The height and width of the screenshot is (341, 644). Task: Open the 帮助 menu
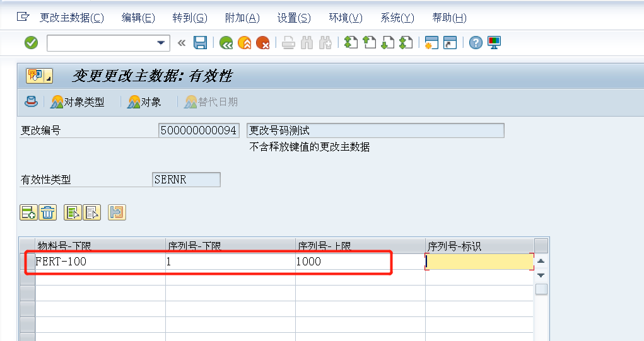tap(449, 18)
